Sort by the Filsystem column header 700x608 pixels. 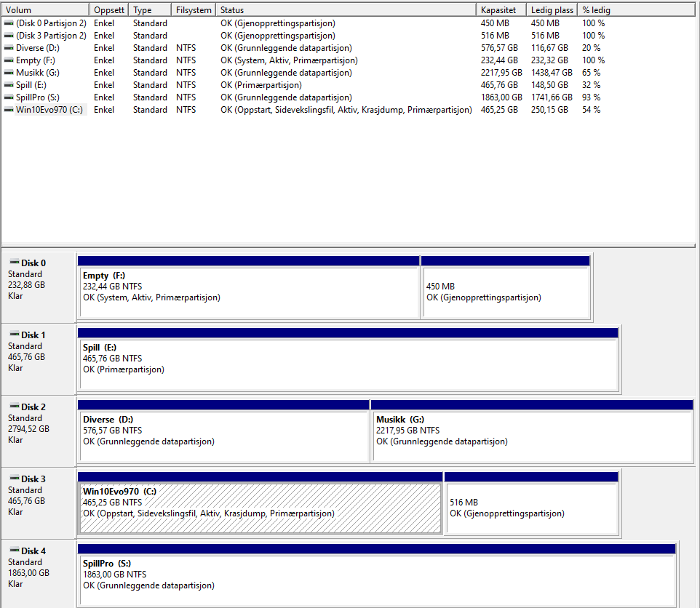click(194, 9)
